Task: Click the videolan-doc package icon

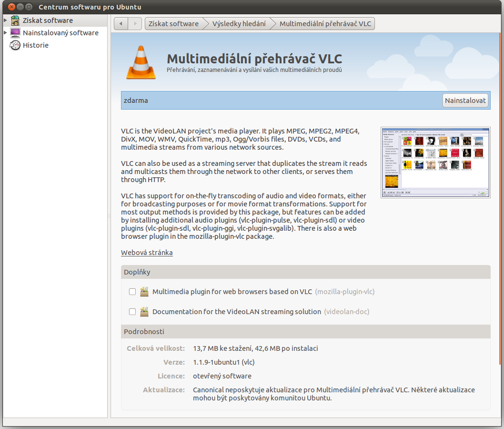Action: click(144, 312)
